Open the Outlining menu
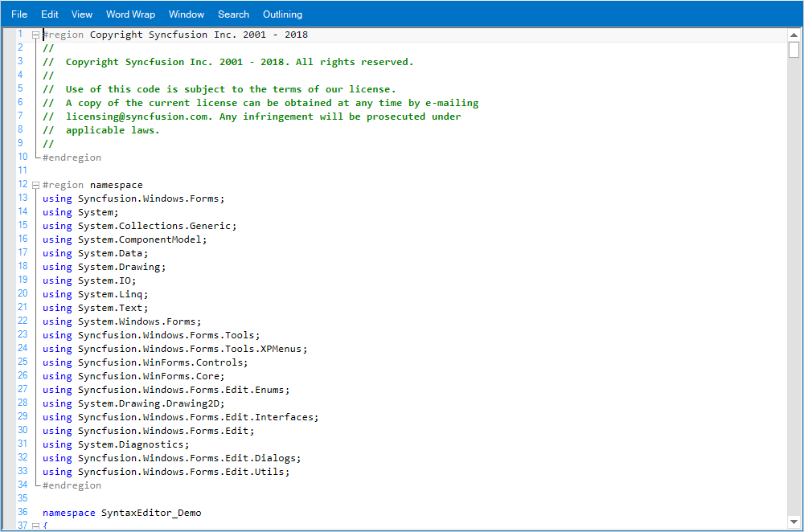 pos(282,14)
